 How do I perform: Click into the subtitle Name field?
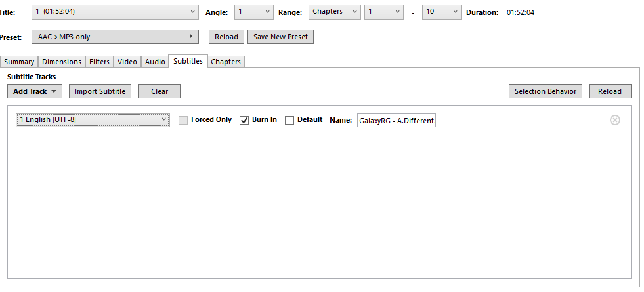pyautogui.click(x=397, y=120)
